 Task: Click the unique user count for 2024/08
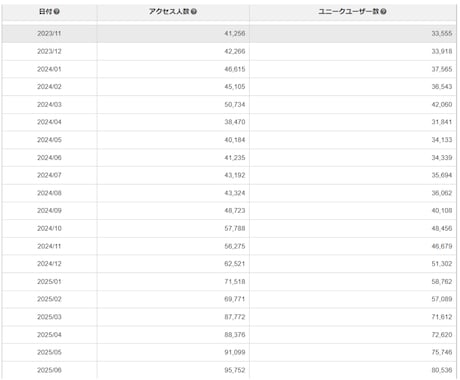pos(442,193)
